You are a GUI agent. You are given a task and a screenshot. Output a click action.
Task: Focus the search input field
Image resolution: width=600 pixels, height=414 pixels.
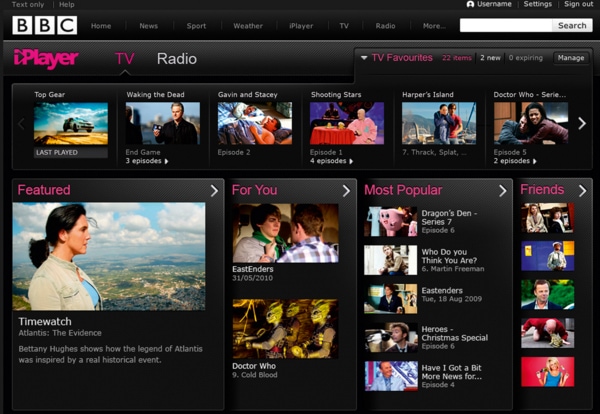pyautogui.click(x=506, y=26)
